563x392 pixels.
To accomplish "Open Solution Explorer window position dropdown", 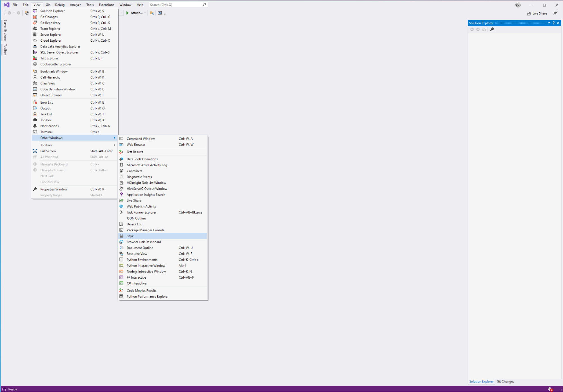I will tap(549, 23).
